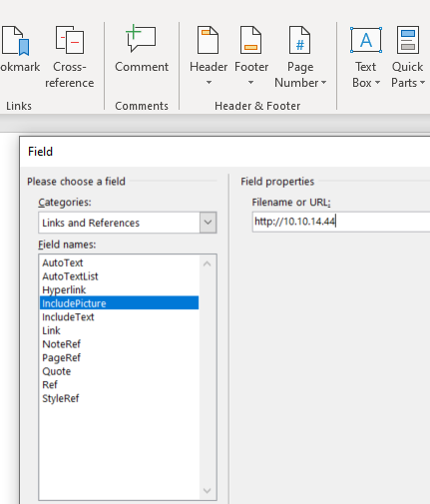Click the Filename or URL input field
This screenshot has width=430, height=504.
click(x=341, y=222)
